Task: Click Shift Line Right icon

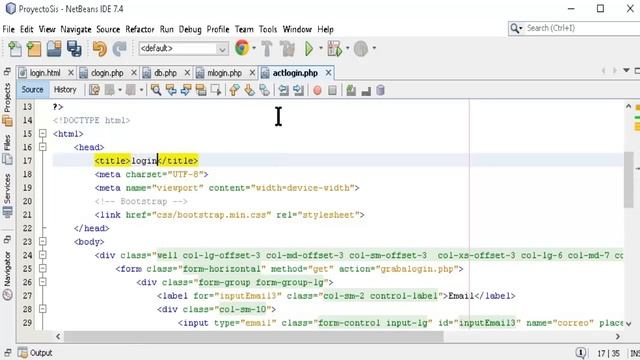Action: [x=298, y=90]
